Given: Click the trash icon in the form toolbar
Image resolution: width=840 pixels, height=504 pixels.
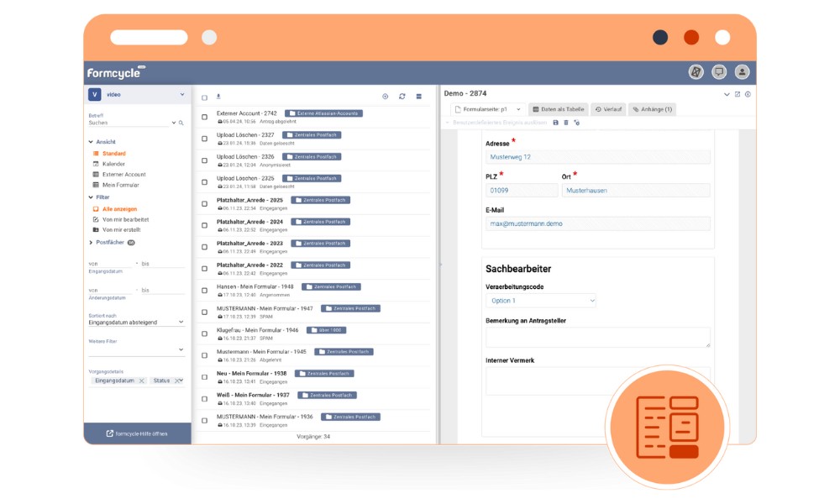Looking at the screenshot, I should (566, 123).
